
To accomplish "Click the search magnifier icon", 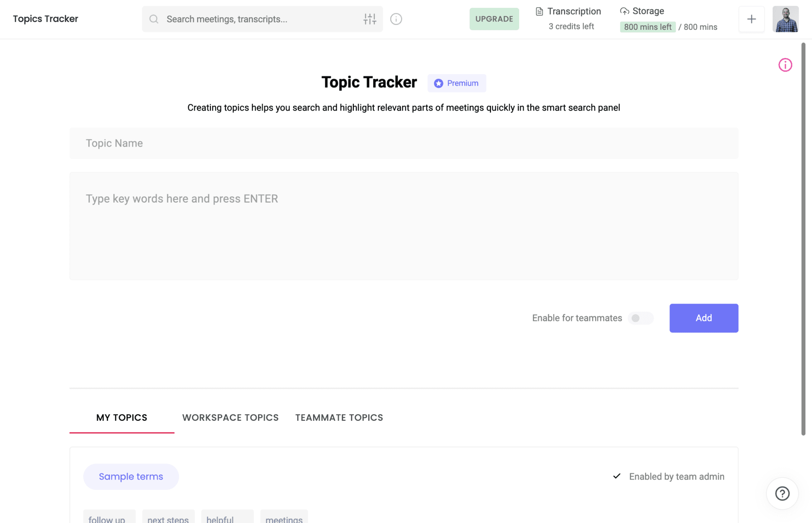I will point(154,19).
